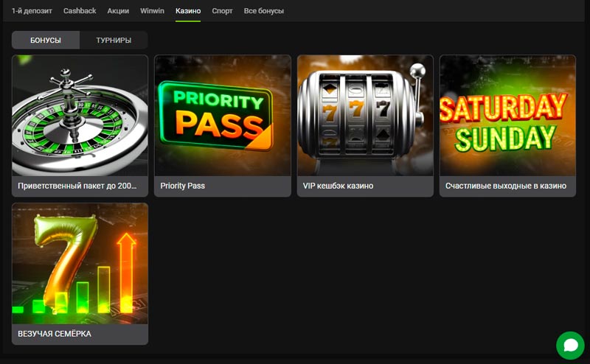The width and height of the screenshot is (590, 364).
Task: Click the Приветственный пакет title link
Action: point(77,186)
